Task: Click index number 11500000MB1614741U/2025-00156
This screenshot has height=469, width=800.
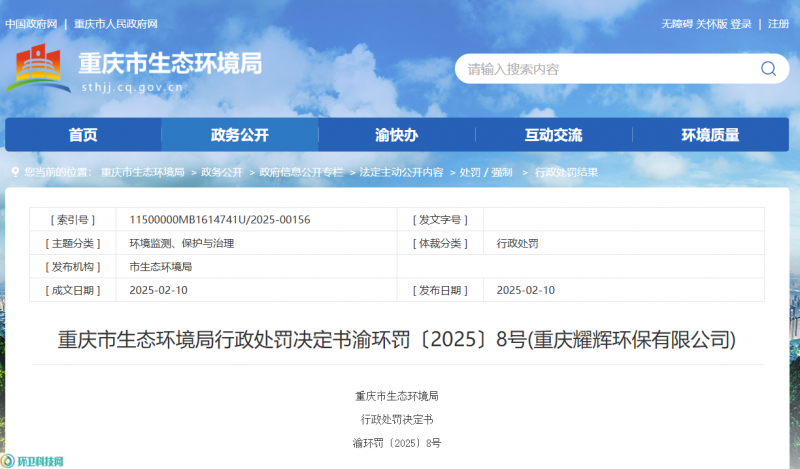Action: click(220, 219)
